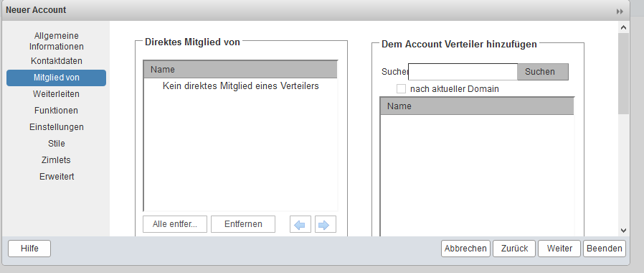644x273 pixels.
Task: Switch to Kontaktdaten section
Action: coord(56,61)
